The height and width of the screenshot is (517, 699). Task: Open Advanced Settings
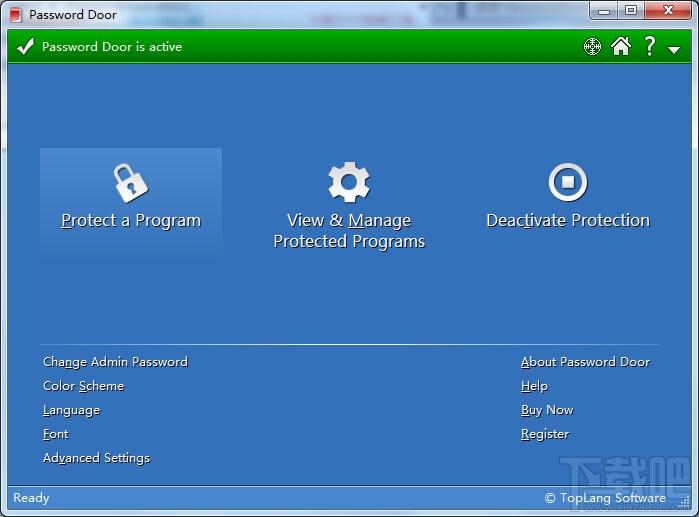click(96, 458)
